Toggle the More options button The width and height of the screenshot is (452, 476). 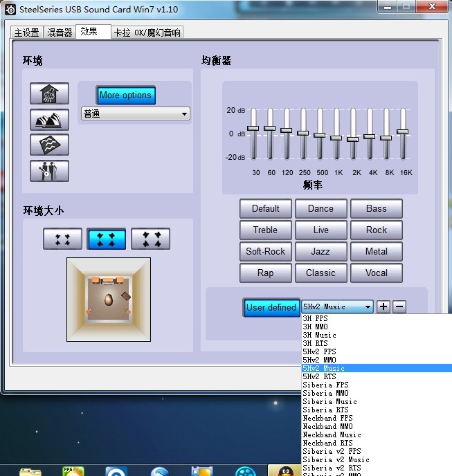[125, 95]
